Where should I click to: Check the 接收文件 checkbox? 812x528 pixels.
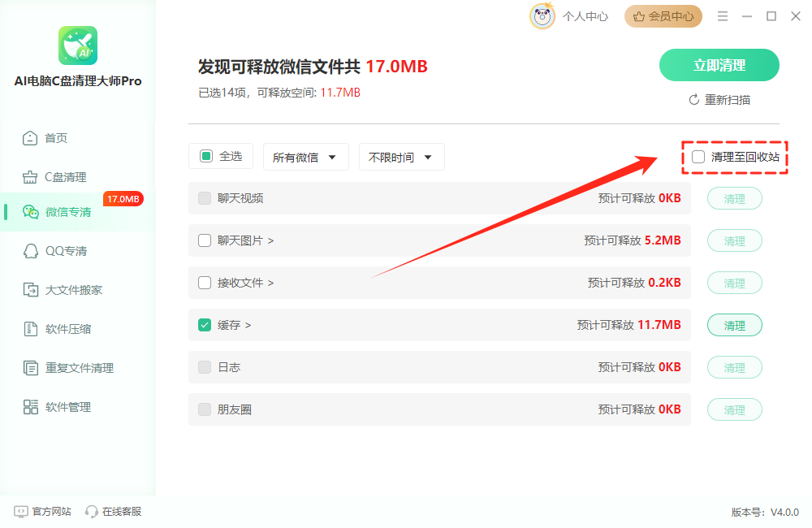coord(205,283)
